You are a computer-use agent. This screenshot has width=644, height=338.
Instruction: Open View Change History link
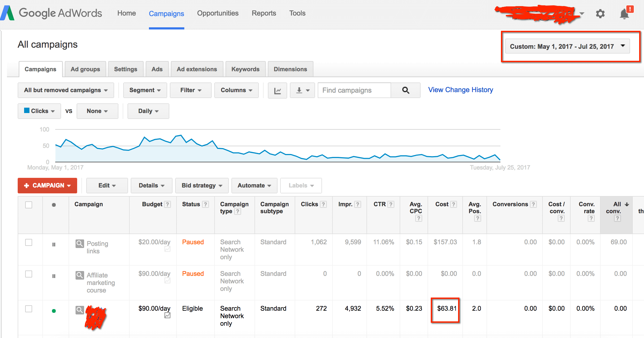pos(460,90)
